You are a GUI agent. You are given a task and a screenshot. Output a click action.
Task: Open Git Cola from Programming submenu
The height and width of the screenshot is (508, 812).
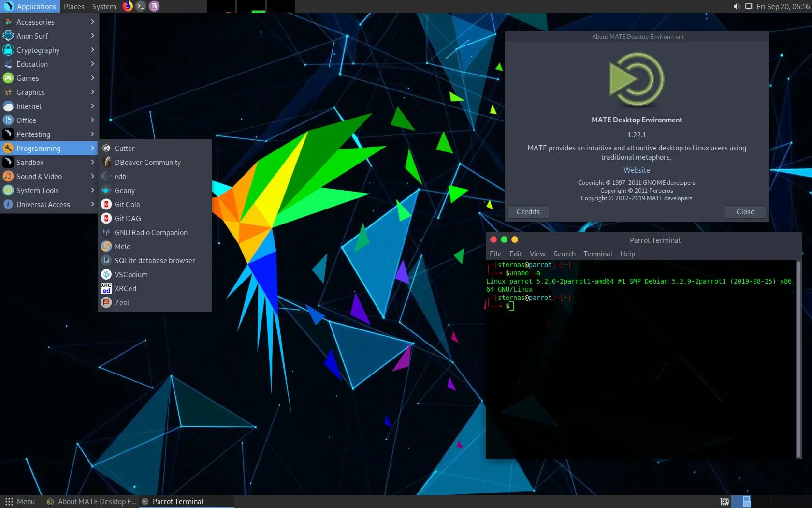click(x=128, y=204)
